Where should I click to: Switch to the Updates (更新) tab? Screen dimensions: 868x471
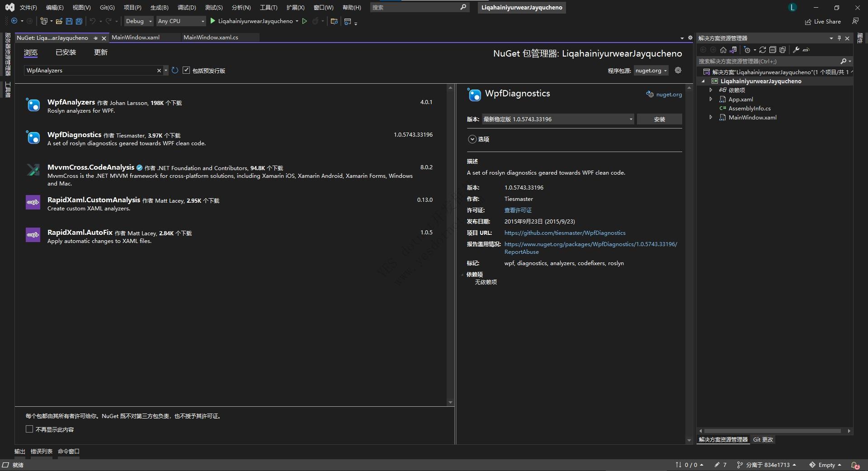click(100, 52)
